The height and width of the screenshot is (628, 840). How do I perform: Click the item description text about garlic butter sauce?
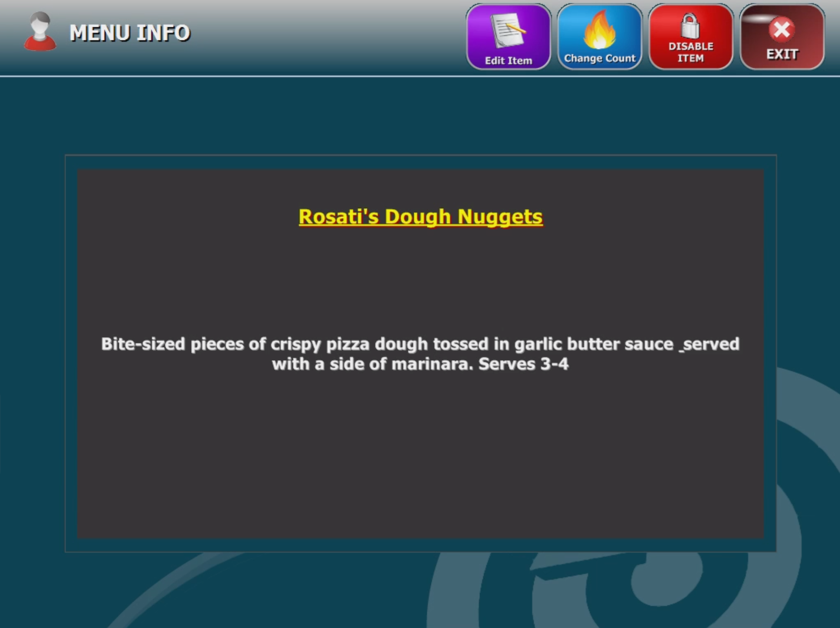coord(420,354)
